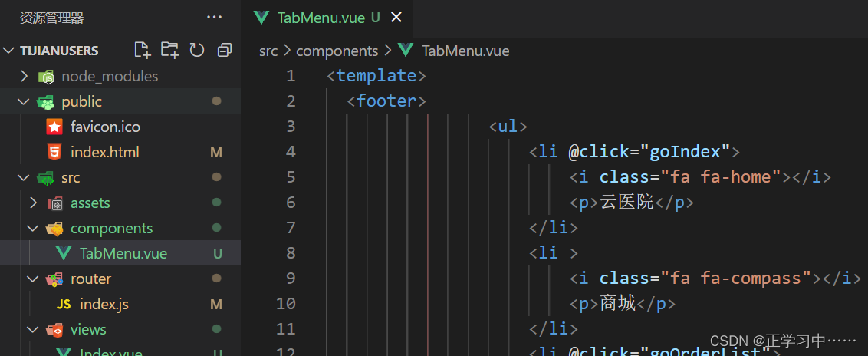The width and height of the screenshot is (868, 356).
Task: Click the closing </li> tag on line 11
Action: (554, 329)
